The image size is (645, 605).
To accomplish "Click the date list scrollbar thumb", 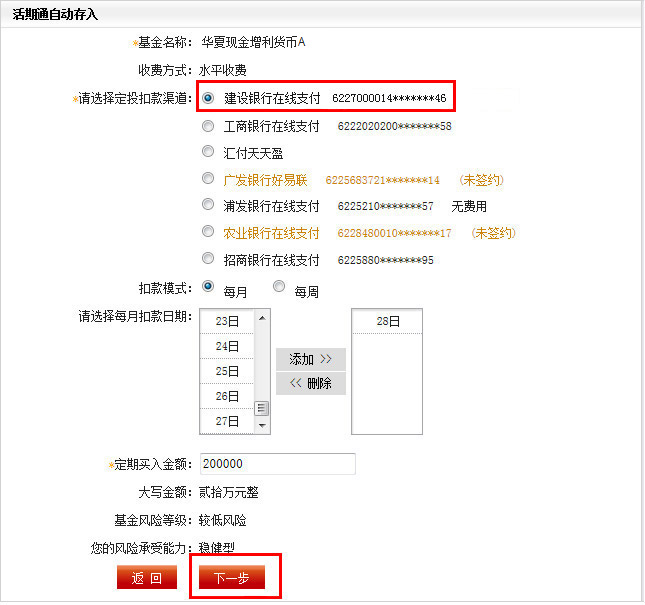I will click(262, 408).
